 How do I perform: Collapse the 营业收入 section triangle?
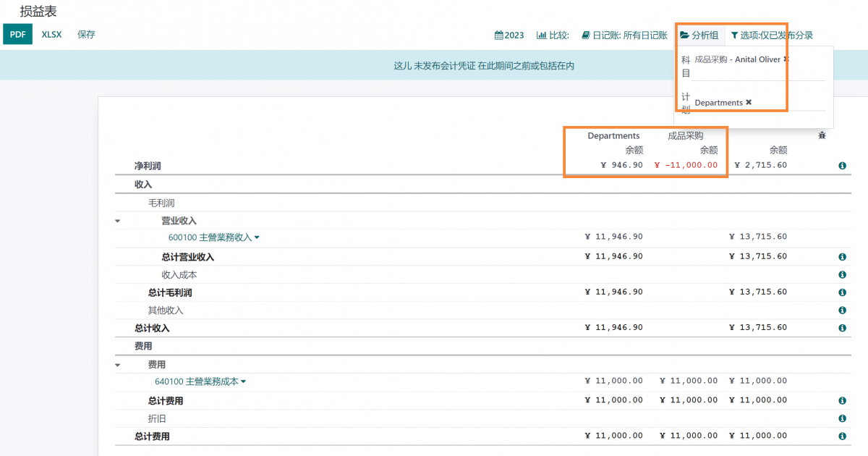(x=117, y=220)
